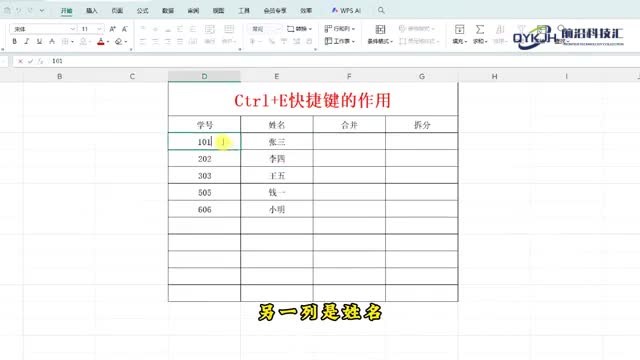The image size is (640, 360).
Task: Click the 填充 fill button
Action: pos(460,34)
